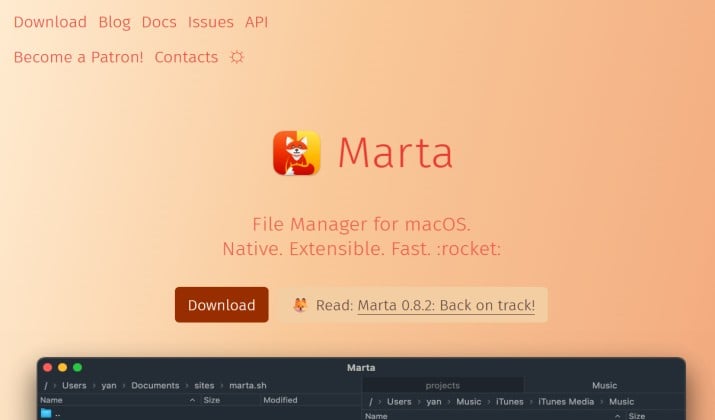The height and width of the screenshot is (420, 715).
Task: Open Marta 0.8.2: Back on track! post
Action: tap(446, 305)
